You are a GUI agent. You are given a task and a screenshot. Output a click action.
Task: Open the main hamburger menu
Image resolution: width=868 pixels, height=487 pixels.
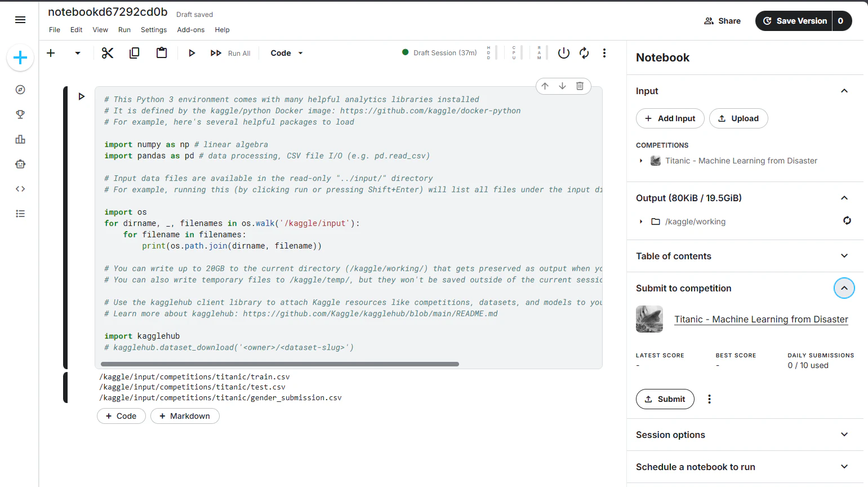tap(20, 20)
